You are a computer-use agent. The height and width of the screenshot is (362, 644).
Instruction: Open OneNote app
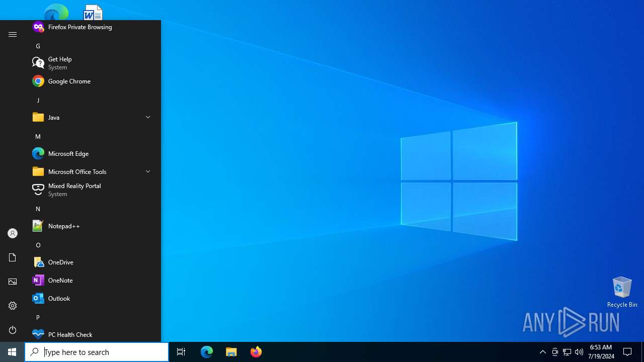(93, 280)
